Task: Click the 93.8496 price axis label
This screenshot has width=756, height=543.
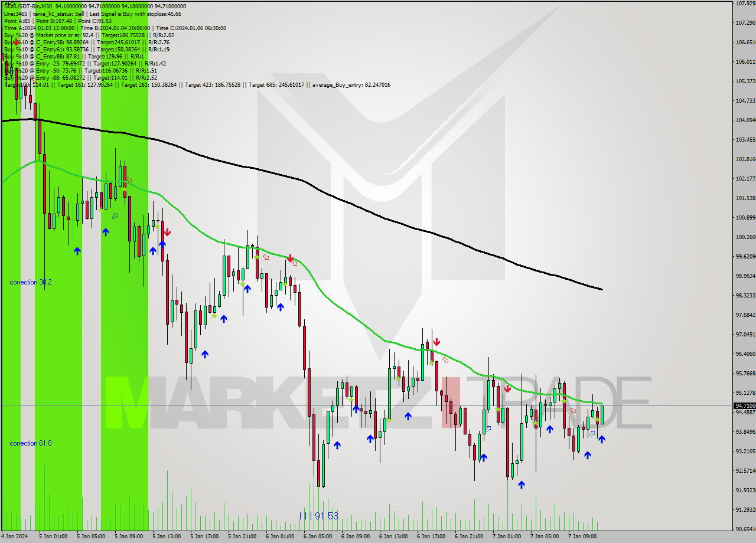Action: [745, 431]
